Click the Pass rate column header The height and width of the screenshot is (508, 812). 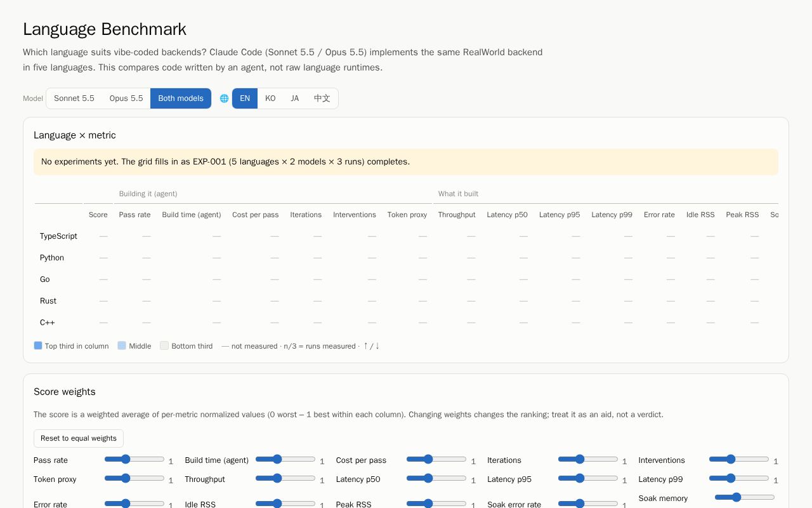[135, 215]
